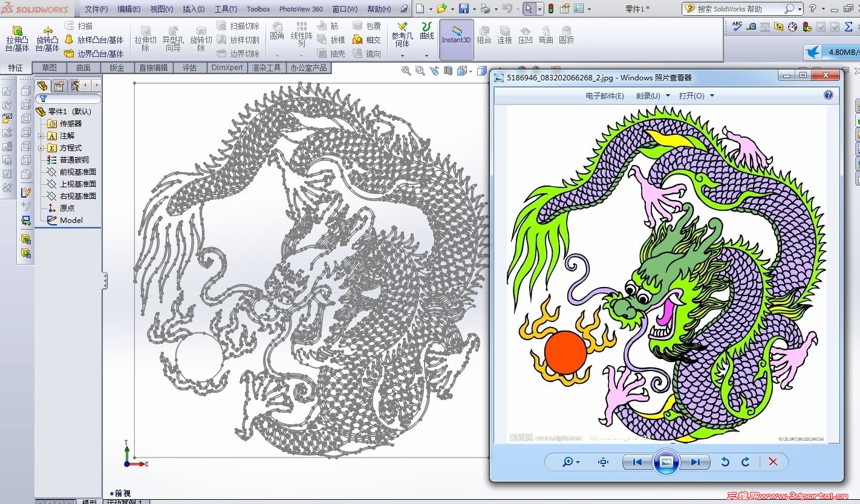
Task: Open the dropdown arrow beside the Save icon
Action: coord(473,9)
